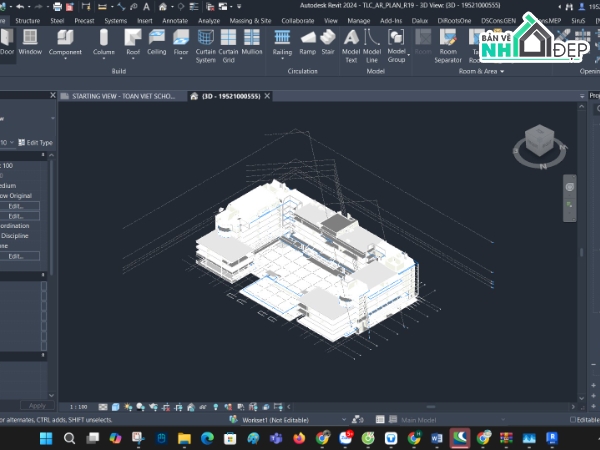
Task: Click Edit Type in Properties panel
Action: click(35, 142)
